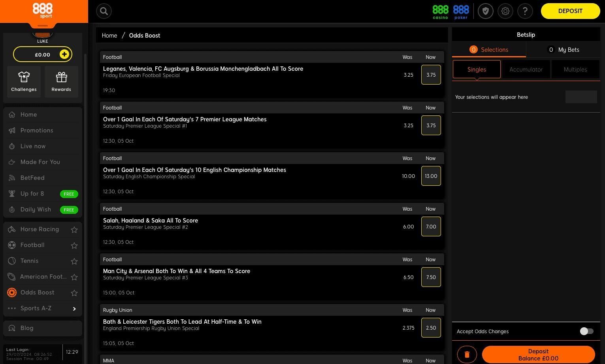Viewport: 605px width, 364px height.
Task: Expand Sports A-Z chevron arrow
Action: tap(74, 309)
